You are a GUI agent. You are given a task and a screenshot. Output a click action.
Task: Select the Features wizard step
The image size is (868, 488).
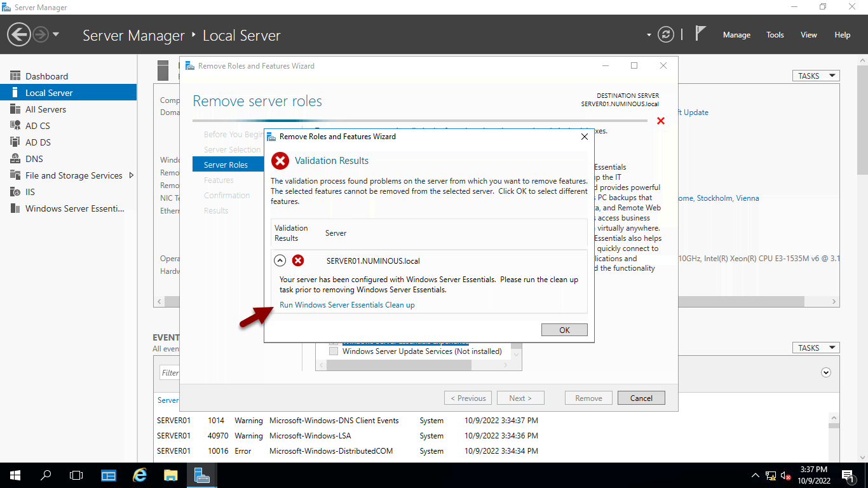pyautogui.click(x=219, y=180)
